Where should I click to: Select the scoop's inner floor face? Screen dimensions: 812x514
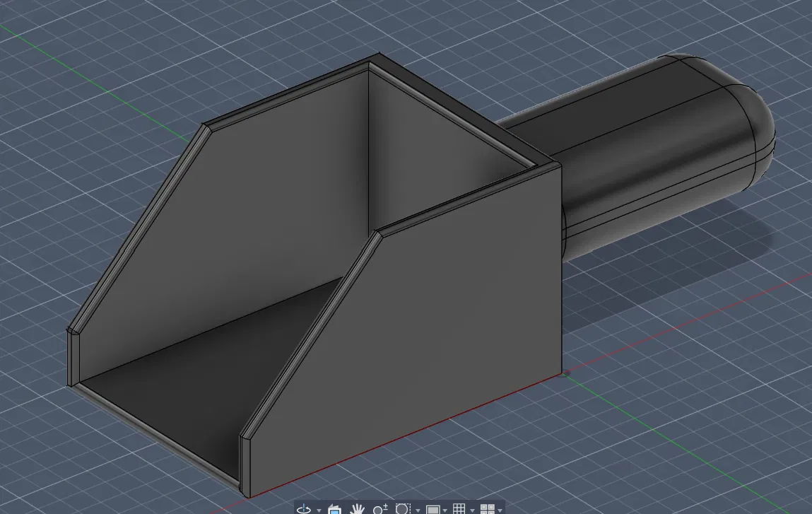pyautogui.click(x=207, y=373)
